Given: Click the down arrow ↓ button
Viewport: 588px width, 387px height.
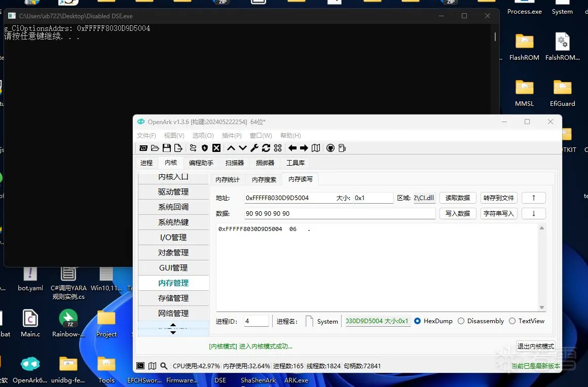Looking at the screenshot, I should (534, 214).
